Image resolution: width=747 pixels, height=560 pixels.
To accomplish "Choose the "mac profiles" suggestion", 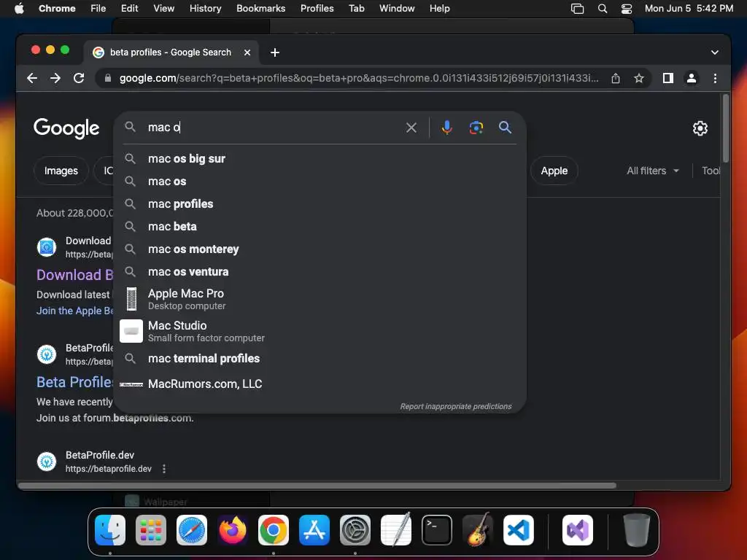I will point(320,204).
